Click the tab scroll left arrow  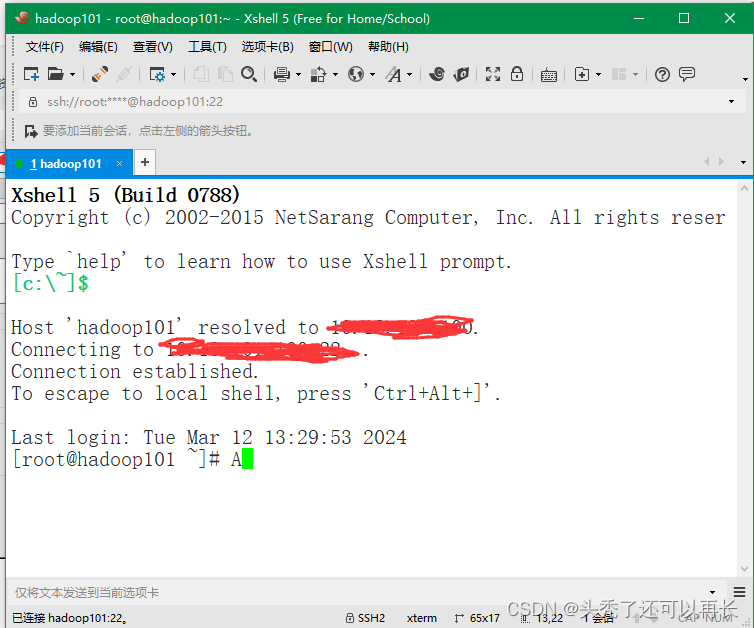pyautogui.click(x=706, y=162)
